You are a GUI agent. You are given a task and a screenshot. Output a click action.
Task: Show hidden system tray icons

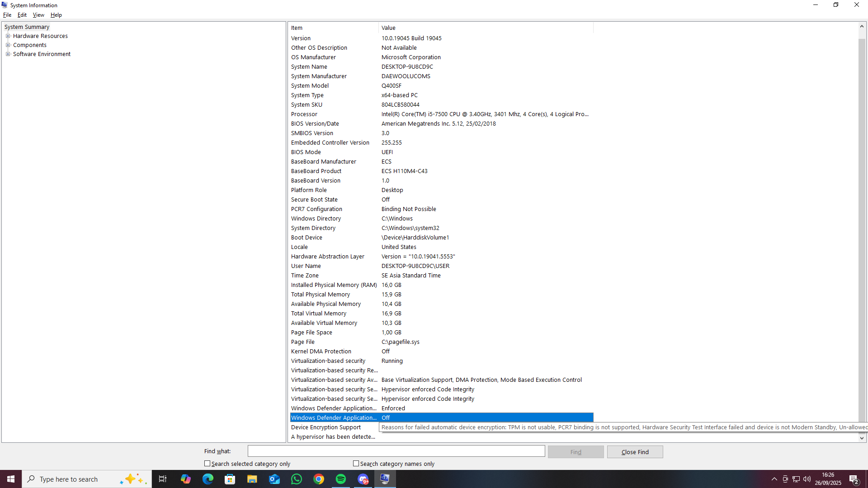coord(774,479)
